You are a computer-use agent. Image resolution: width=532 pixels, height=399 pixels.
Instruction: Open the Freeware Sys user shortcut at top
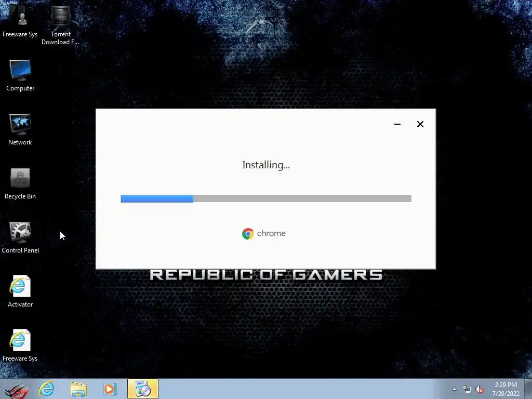(x=20, y=21)
